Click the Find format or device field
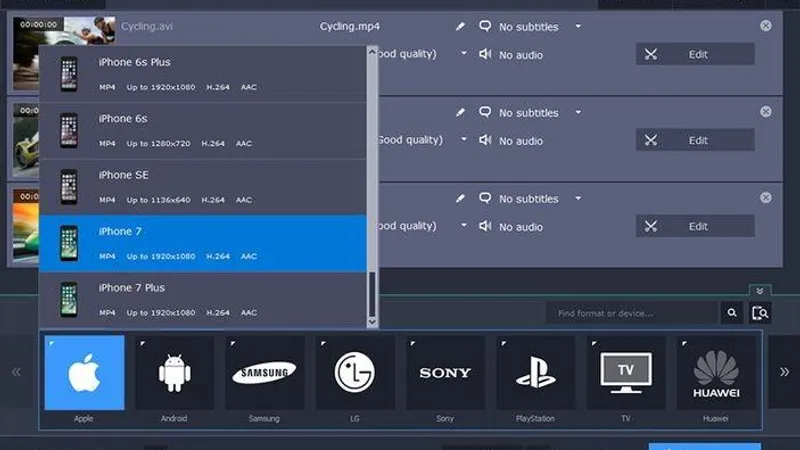Image resolution: width=800 pixels, height=450 pixels. [x=631, y=314]
